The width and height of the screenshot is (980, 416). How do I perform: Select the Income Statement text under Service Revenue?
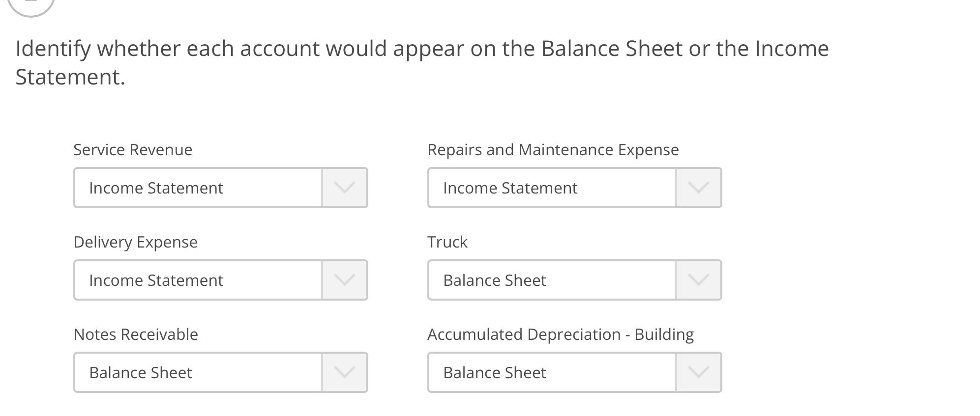click(156, 187)
